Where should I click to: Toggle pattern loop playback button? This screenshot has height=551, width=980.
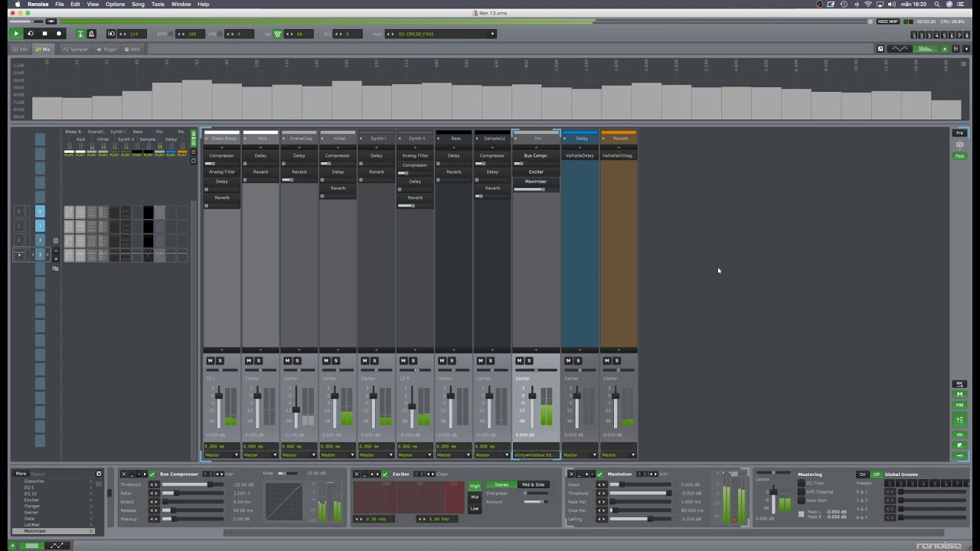click(31, 34)
